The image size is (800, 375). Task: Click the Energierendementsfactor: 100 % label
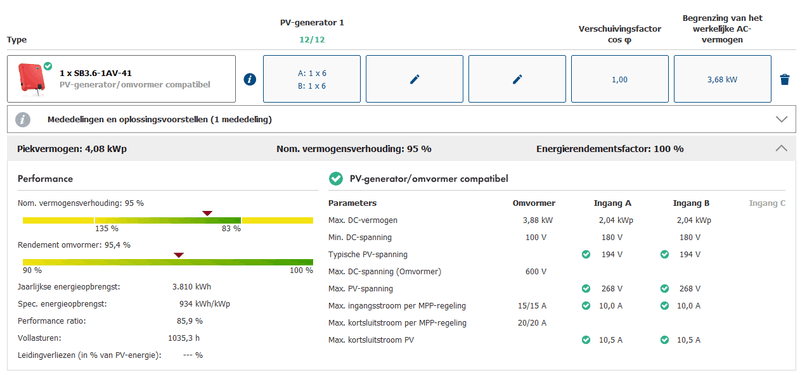pos(610,149)
